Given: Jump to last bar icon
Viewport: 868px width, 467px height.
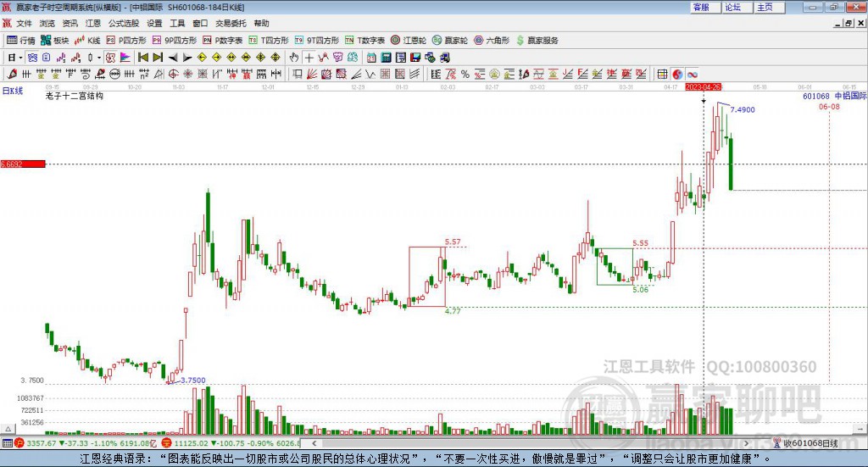Looking at the screenshot, I should pyautogui.click(x=158, y=58).
